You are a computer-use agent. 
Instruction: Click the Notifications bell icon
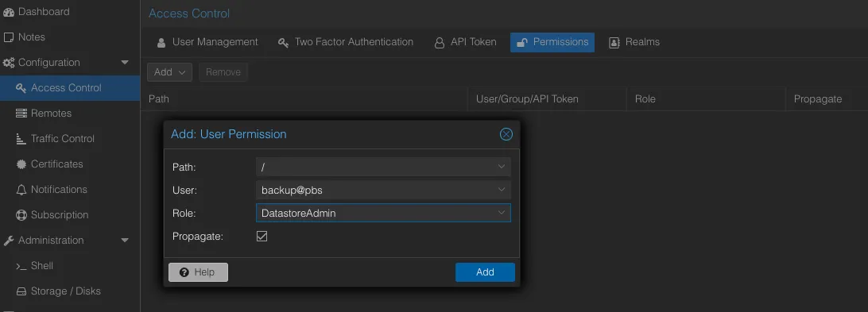pyautogui.click(x=21, y=190)
